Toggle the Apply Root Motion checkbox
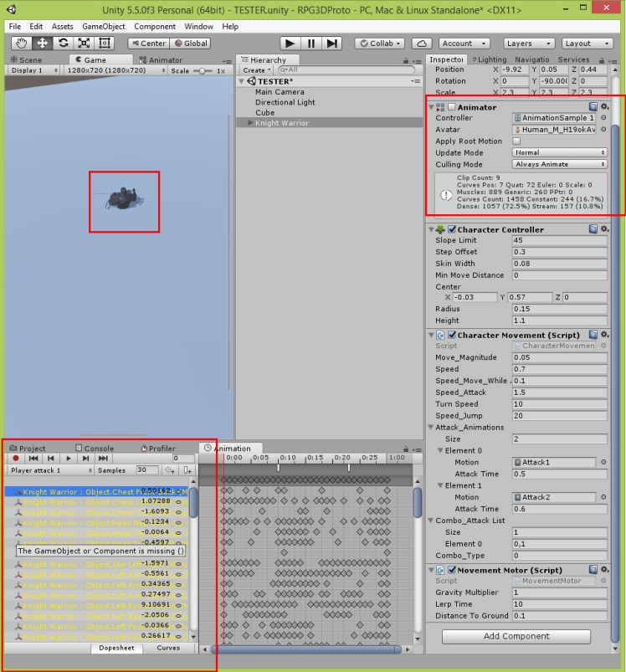626x672 pixels. pos(516,141)
